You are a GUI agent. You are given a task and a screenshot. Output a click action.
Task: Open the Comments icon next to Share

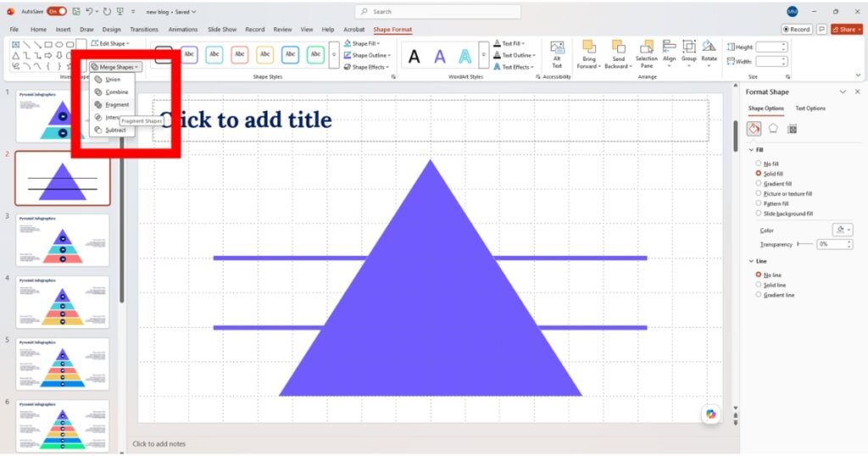(821, 30)
